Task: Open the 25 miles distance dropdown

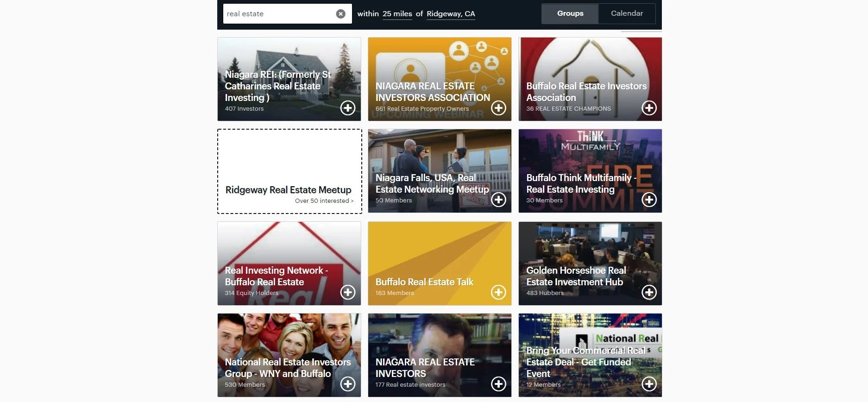Action: pos(397,14)
